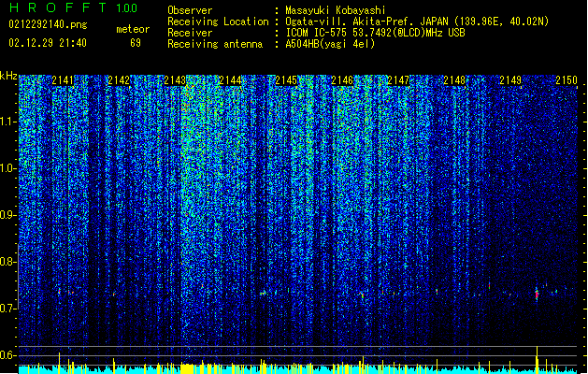Screen dimensions: 588x374
Task: Click the Observer label
Action: click(190, 10)
